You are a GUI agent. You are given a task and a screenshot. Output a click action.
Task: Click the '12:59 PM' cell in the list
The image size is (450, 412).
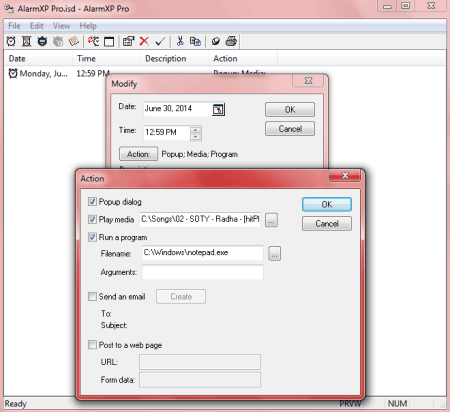pyautogui.click(x=93, y=73)
